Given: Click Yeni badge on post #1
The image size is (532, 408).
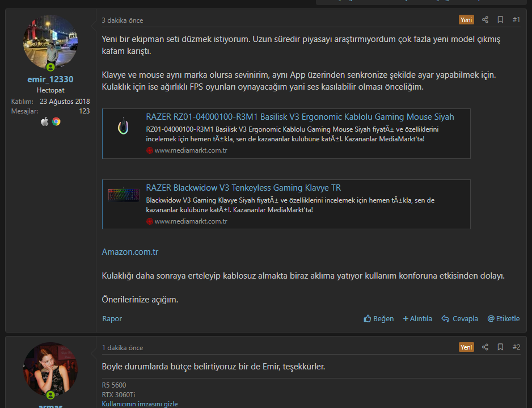Looking at the screenshot, I should (466, 20).
